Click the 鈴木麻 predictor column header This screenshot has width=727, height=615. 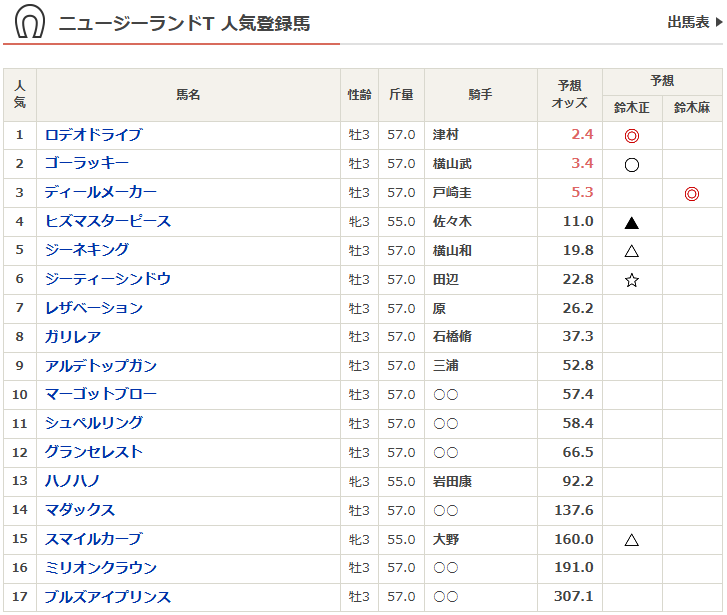pyautogui.click(x=691, y=108)
